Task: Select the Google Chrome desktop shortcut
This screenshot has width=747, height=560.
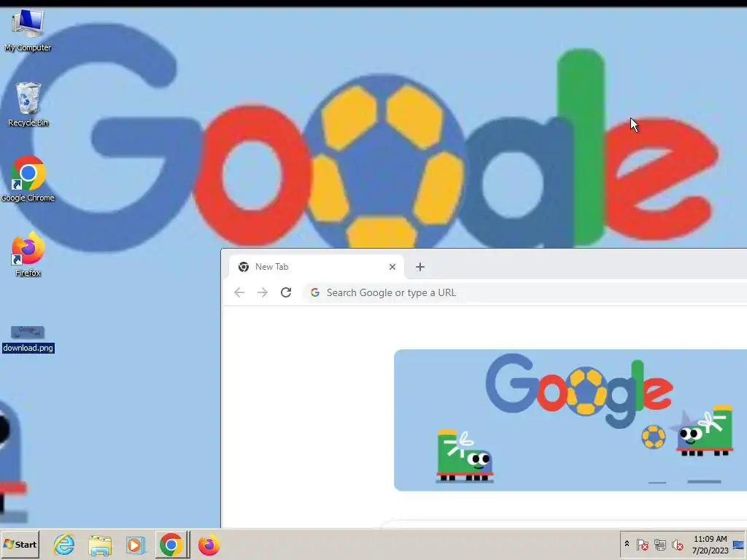Action: [x=28, y=179]
